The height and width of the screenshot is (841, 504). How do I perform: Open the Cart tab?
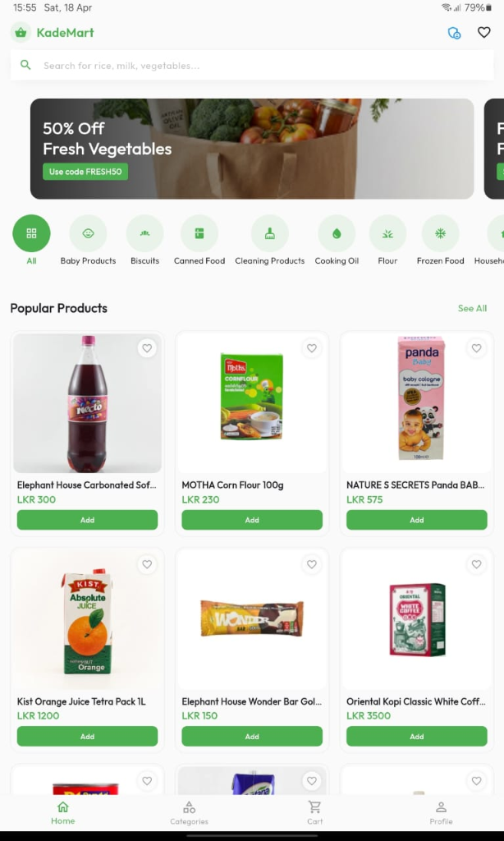(314, 812)
